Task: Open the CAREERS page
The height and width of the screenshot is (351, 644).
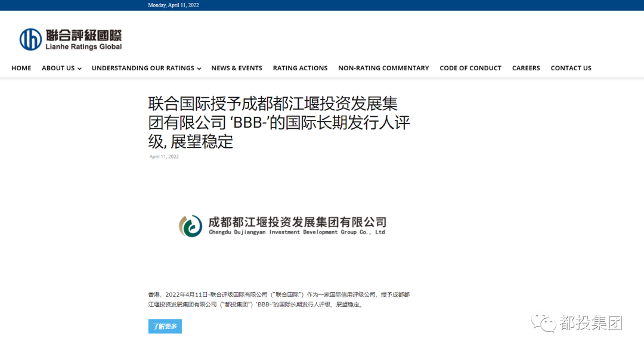Action: tap(525, 68)
